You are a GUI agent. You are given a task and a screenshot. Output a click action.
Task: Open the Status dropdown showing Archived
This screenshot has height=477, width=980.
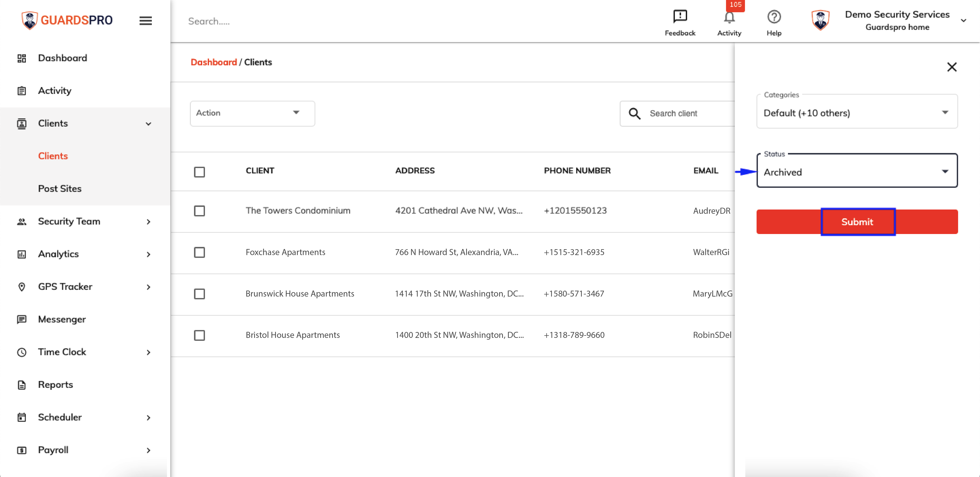coord(857,171)
